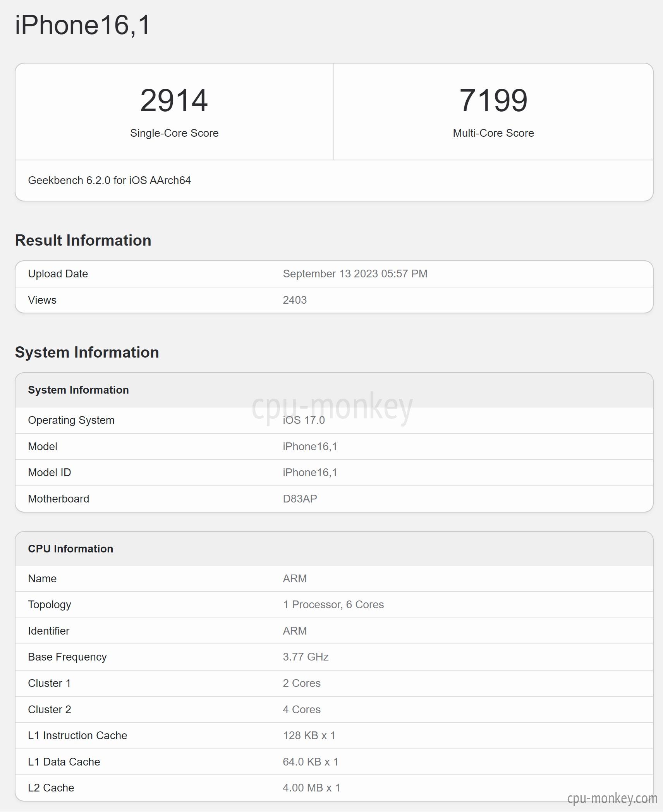Select ARM value in the Name row
This screenshot has height=812, width=663.
(295, 578)
